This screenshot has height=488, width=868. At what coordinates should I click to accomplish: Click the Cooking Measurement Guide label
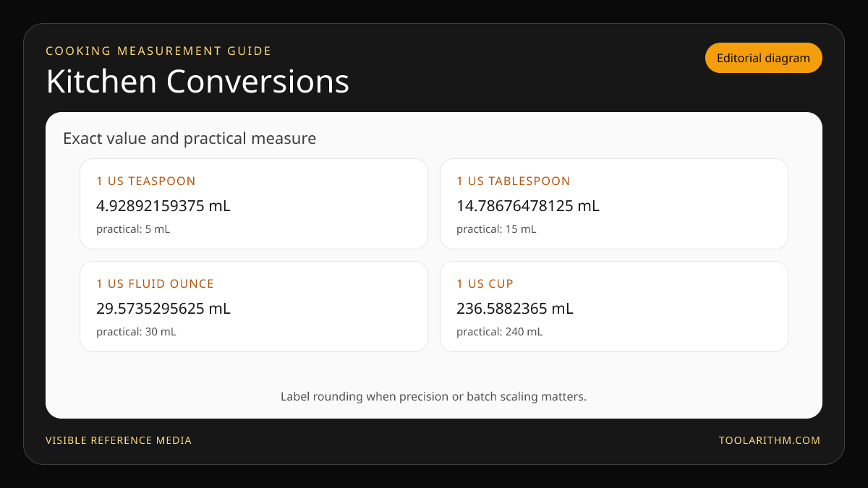158,51
